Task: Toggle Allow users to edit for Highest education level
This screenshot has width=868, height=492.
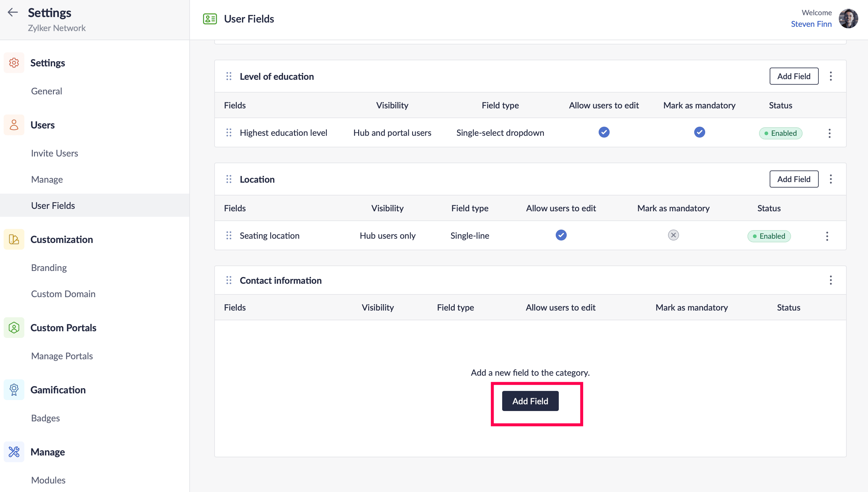Action: tap(604, 132)
